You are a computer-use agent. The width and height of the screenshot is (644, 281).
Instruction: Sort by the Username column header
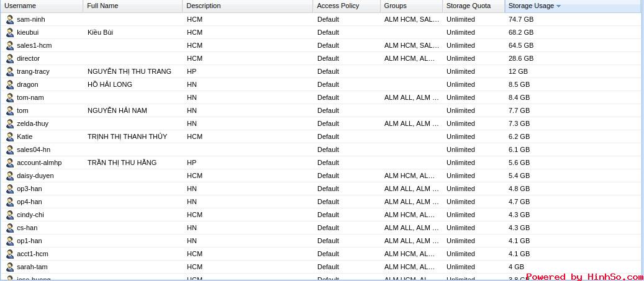tap(42, 6)
